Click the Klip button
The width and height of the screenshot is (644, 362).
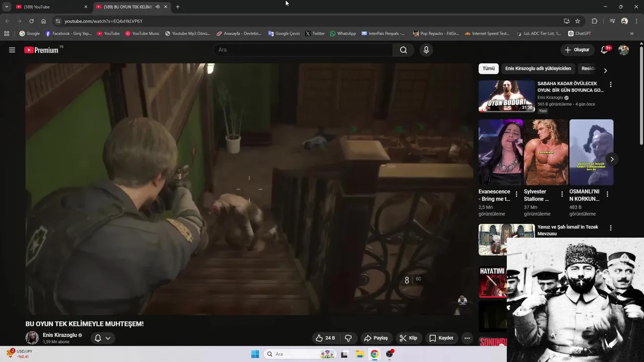tap(409, 338)
